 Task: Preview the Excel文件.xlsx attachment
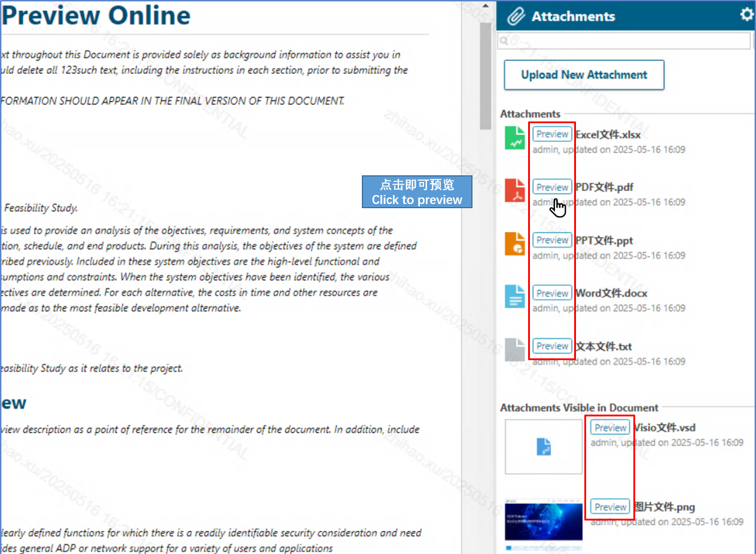(x=551, y=133)
